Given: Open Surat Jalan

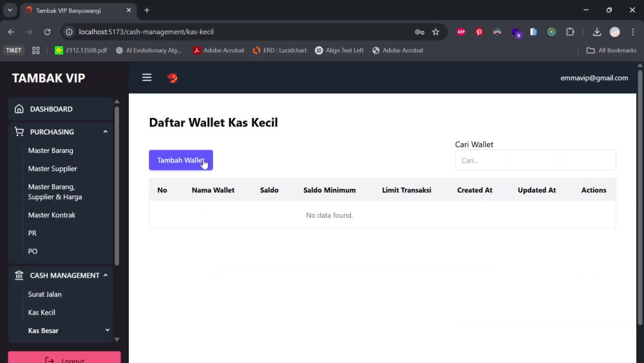Looking at the screenshot, I should (45, 295).
